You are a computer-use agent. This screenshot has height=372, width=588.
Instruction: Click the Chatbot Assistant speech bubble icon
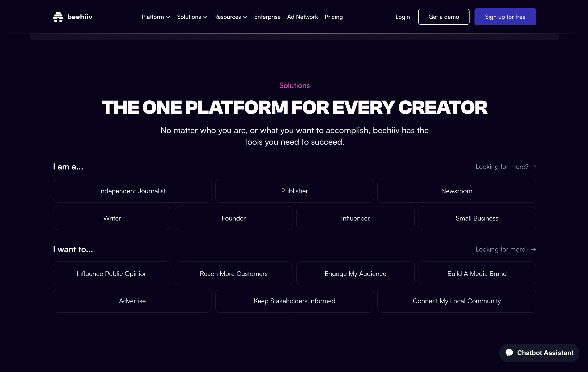coord(509,353)
